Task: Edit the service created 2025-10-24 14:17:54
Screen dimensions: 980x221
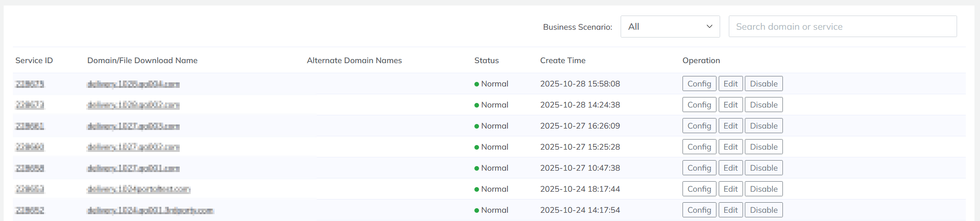Action: pyautogui.click(x=730, y=210)
